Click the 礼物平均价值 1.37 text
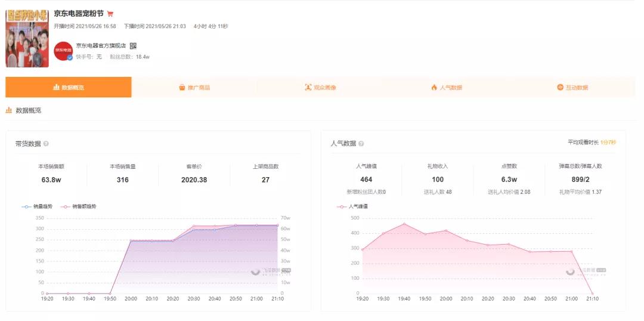 coord(580,192)
